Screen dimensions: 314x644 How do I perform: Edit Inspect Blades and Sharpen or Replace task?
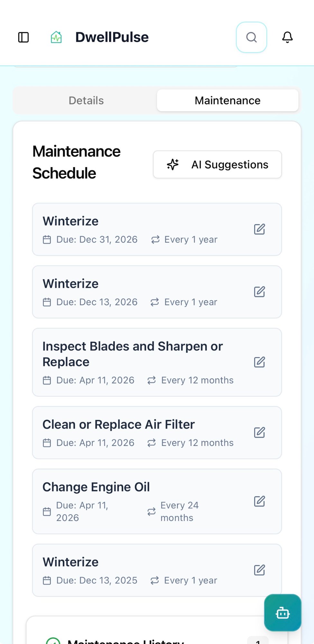[259, 362]
